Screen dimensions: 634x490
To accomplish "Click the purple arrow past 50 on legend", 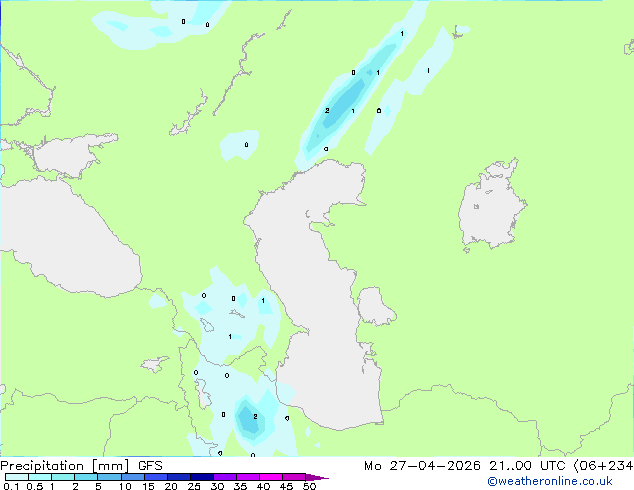I will [317, 477].
